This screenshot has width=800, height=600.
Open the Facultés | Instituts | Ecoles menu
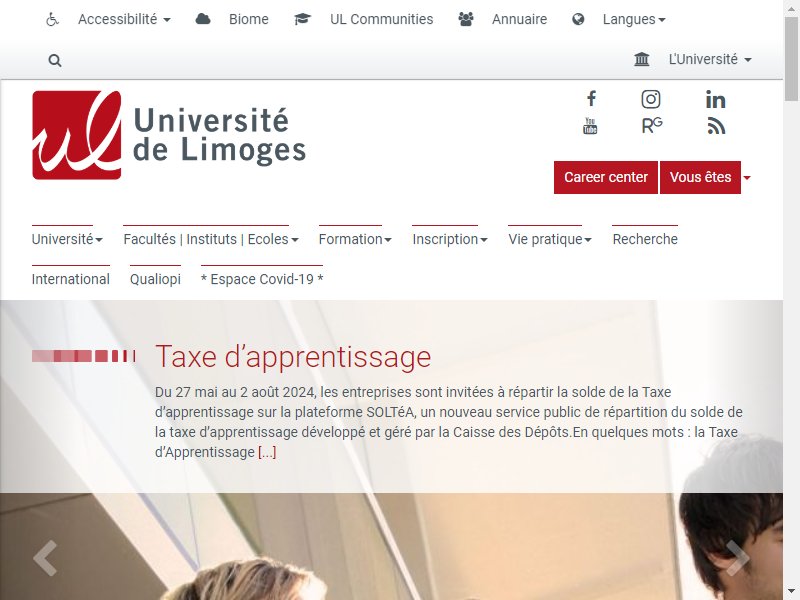point(211,239)
